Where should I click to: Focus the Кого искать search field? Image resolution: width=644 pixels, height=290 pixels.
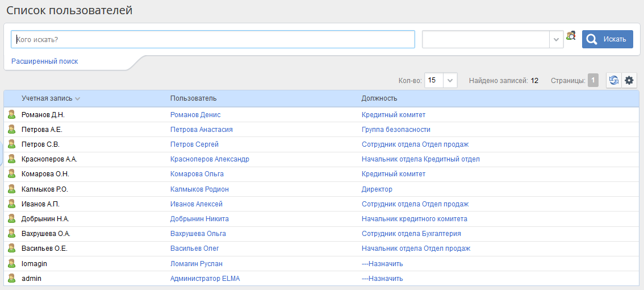pos(213,39)
